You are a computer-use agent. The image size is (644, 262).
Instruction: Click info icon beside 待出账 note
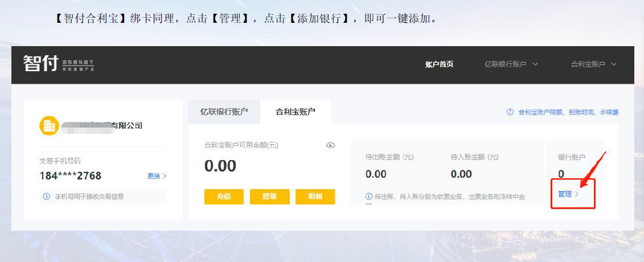[369, 197]
